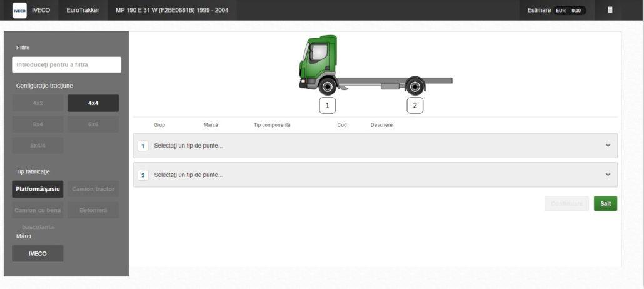This screenshot has height=289, width=644.
Task: Open the MP 190 E 31 W model breadcrumb
Action: [172, 10]
